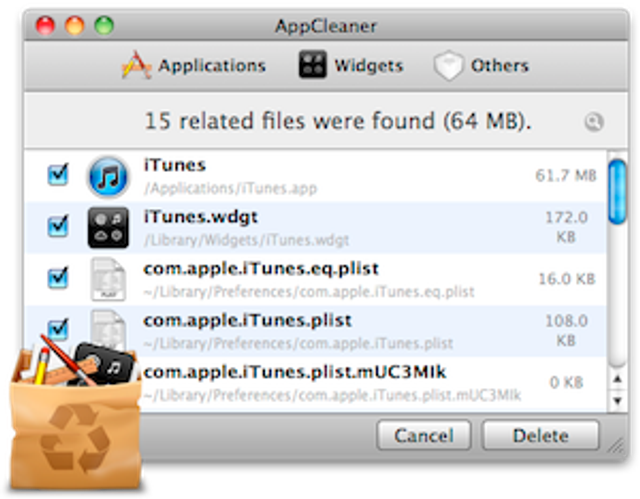This screenshot has height=499, width=640.
Task: Click the green zoom window button
Action: (104, 26)
